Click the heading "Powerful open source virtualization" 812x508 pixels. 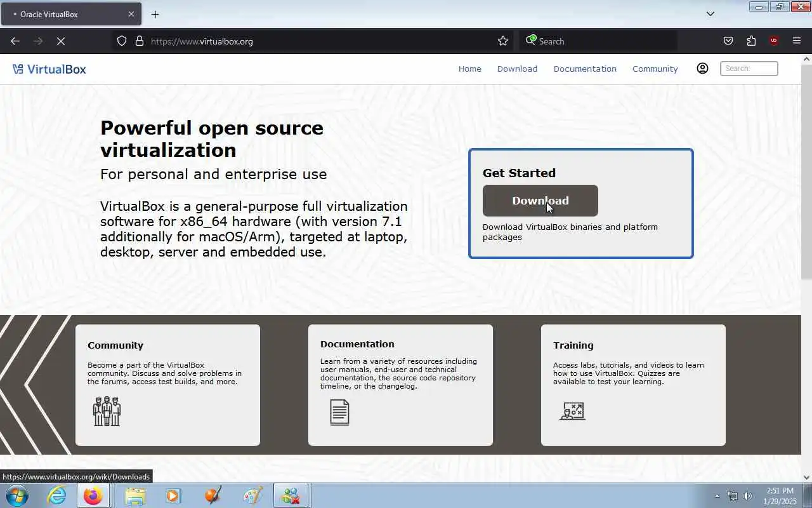[x=212, y=139]
